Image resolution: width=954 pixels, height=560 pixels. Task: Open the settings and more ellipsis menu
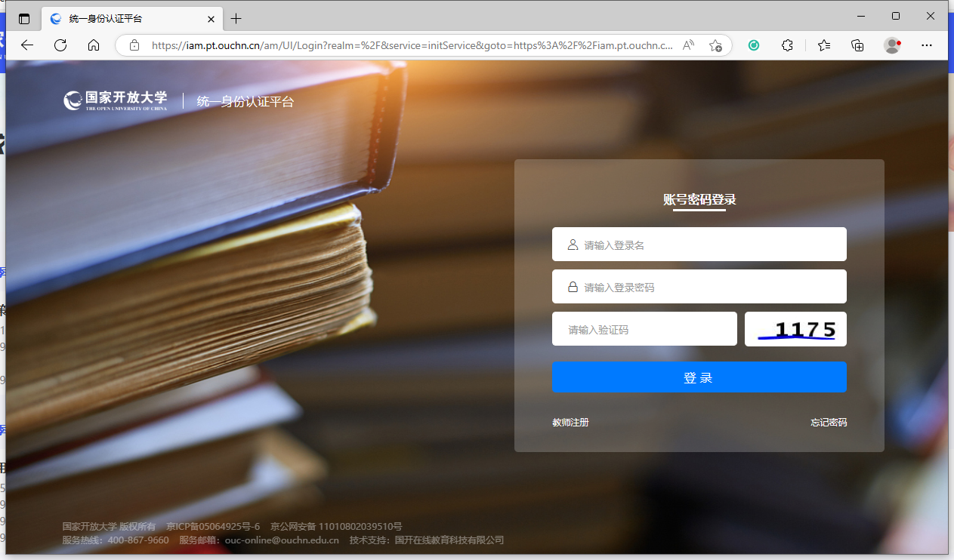(x=927, y=45)
